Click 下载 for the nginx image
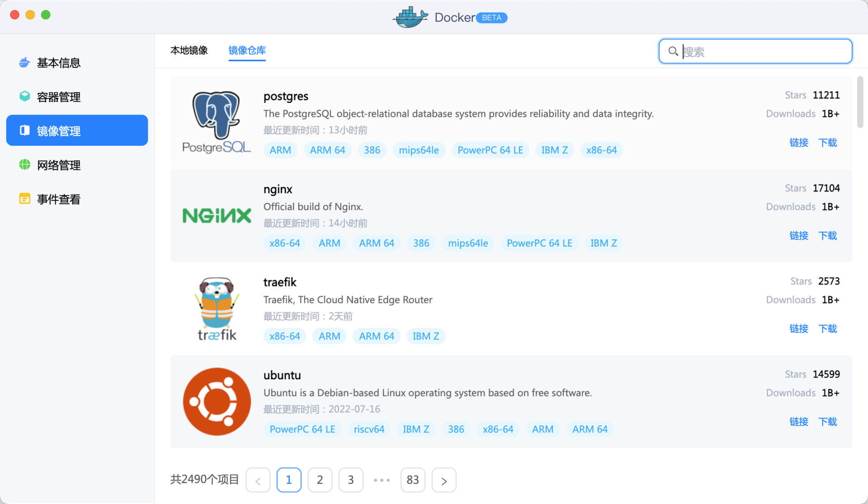The width and height of the screenshot is (868, 504). coord(828,236)
